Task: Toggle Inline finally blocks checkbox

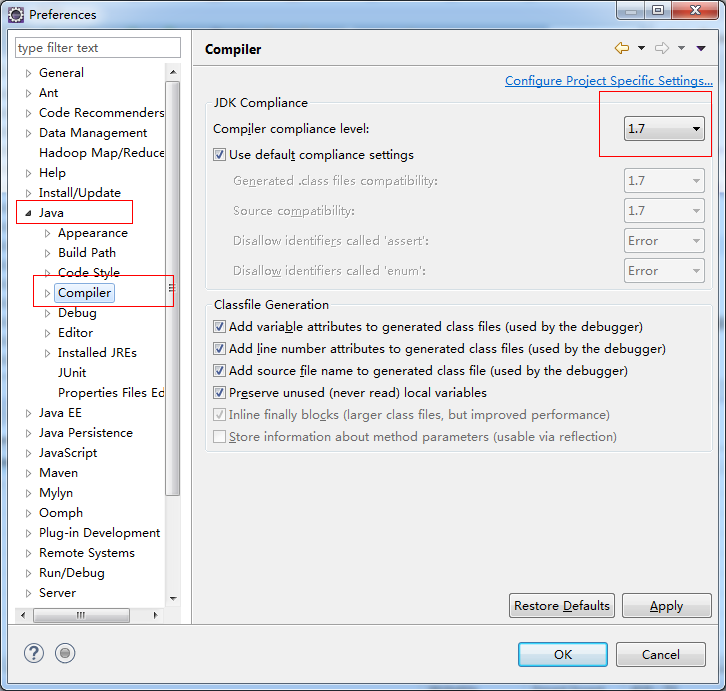Action: (x=219, y=415)
